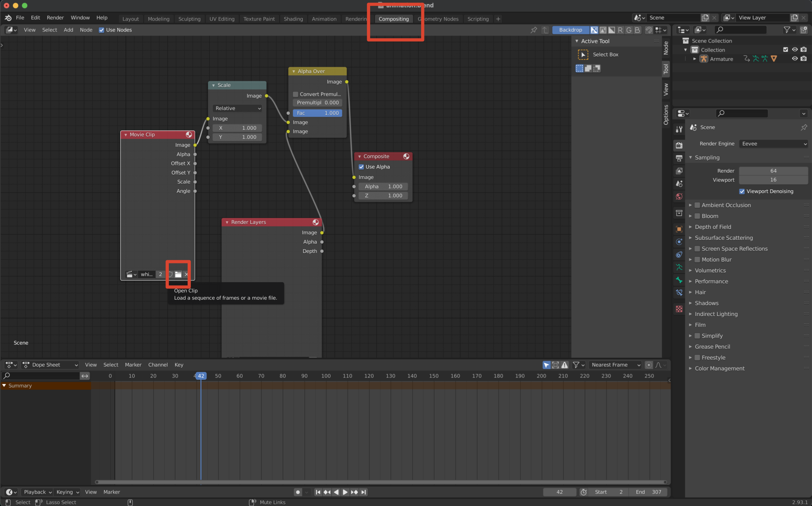Enable Convert Premultiplied checkbox in Alpha Over

[x=295, y=94]
